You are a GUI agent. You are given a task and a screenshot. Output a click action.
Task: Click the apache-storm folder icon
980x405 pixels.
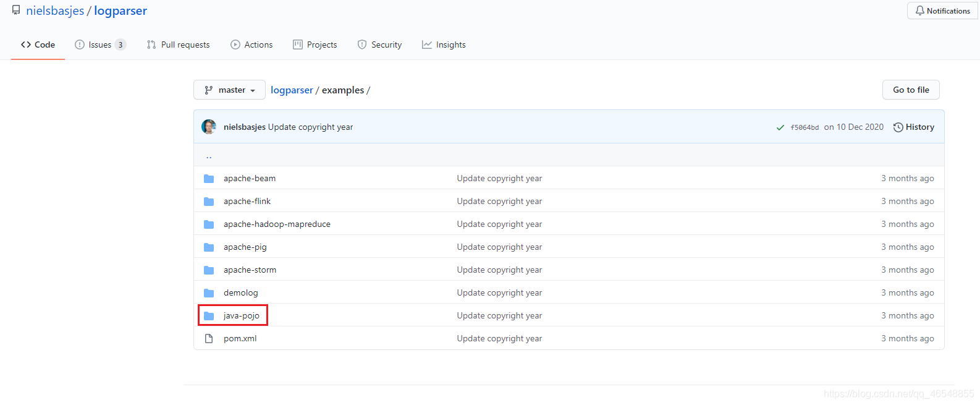209,270
